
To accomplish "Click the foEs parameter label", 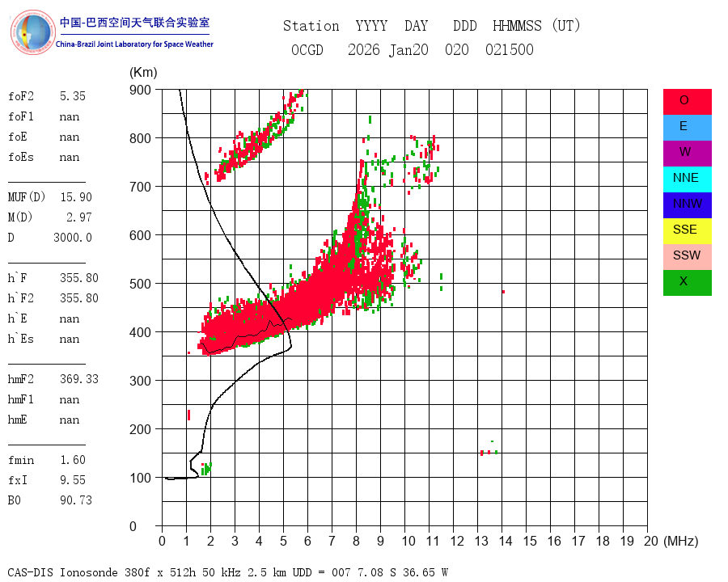I will pyautogui.click(x=21, y=157).
